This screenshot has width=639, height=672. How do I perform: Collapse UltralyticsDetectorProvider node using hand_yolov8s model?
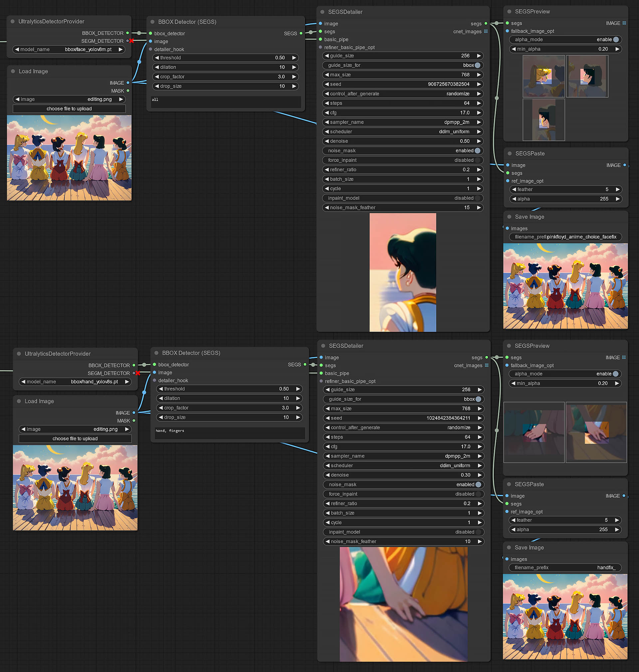click(x=19, y=354)
